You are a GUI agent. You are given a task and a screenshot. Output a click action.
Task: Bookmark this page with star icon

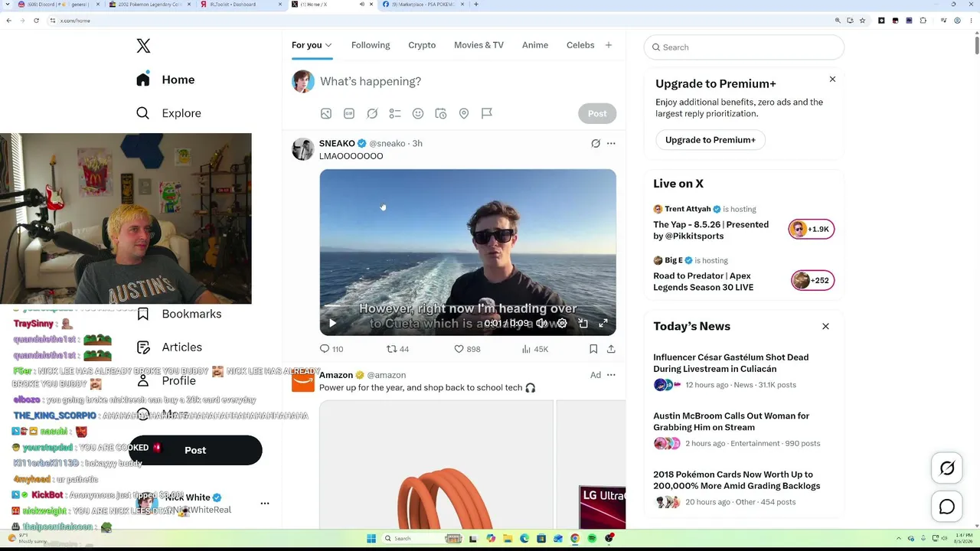863,21
